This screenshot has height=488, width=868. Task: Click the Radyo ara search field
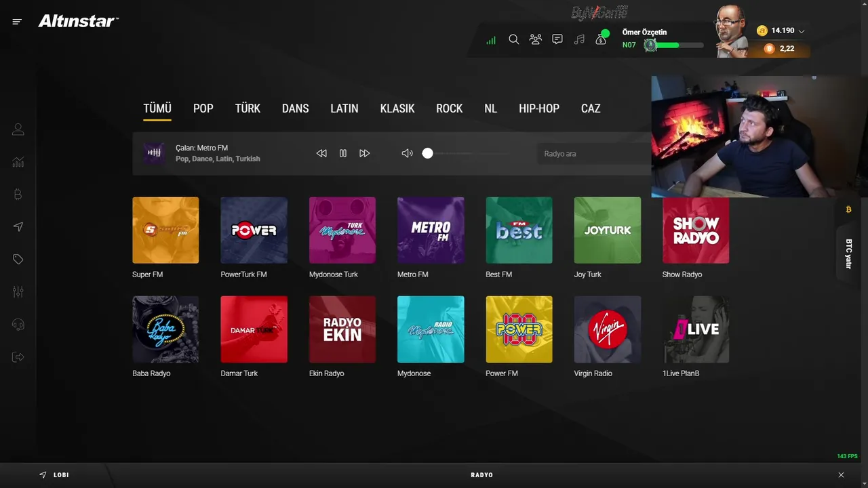(594, 154)
